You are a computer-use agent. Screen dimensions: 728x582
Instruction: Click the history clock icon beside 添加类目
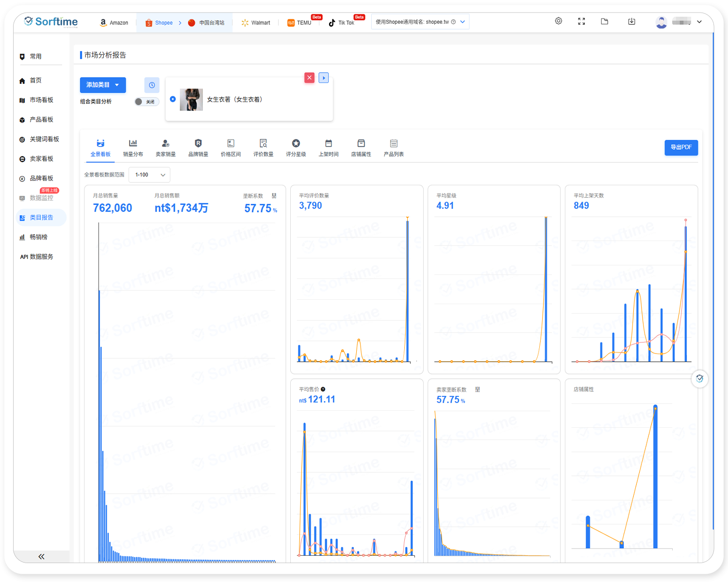coord(152,85)
